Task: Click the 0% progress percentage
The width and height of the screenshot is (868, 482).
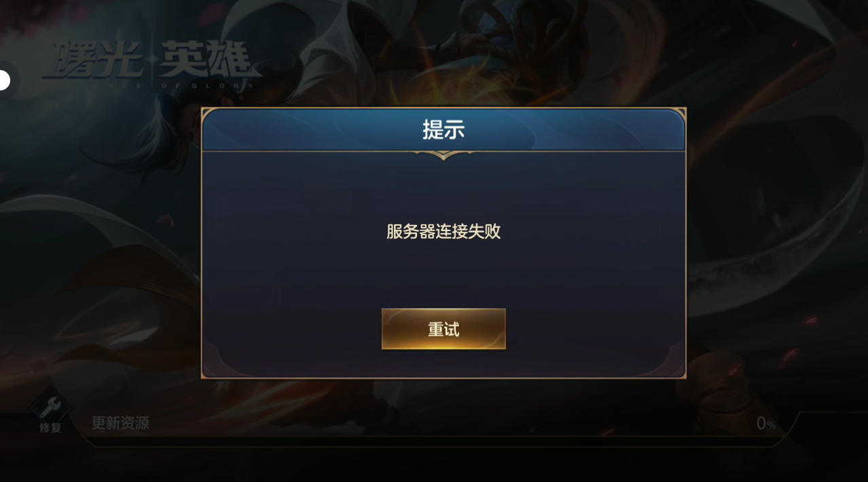Action: (x=766, y=424)
